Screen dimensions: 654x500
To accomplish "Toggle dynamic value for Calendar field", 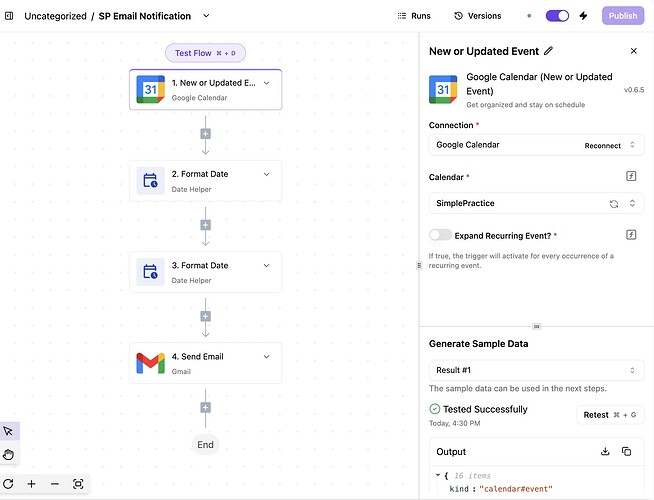I will (x=631, y=177).
